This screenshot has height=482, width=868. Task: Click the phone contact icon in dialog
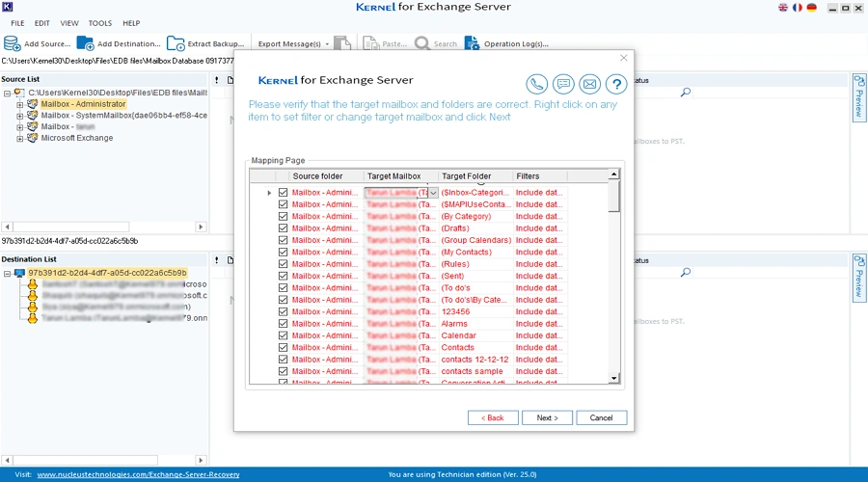[537, 84]
